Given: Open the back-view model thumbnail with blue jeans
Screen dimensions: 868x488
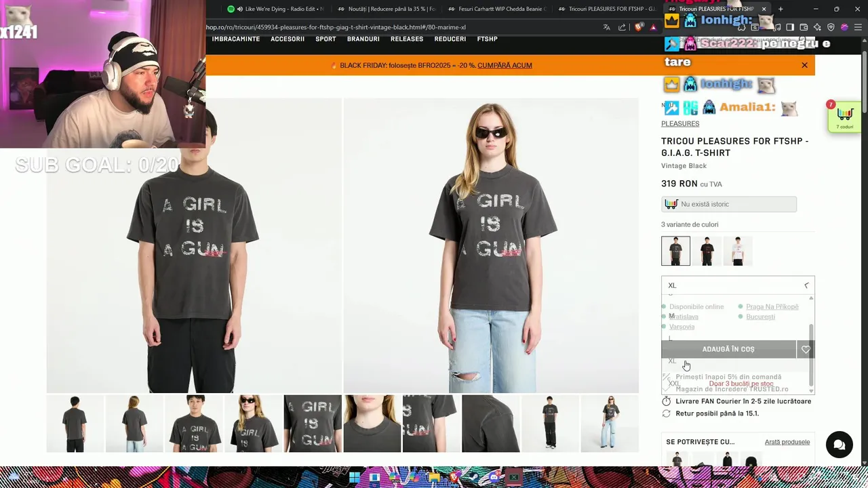Looking at the screenshot, I should 134,424.
